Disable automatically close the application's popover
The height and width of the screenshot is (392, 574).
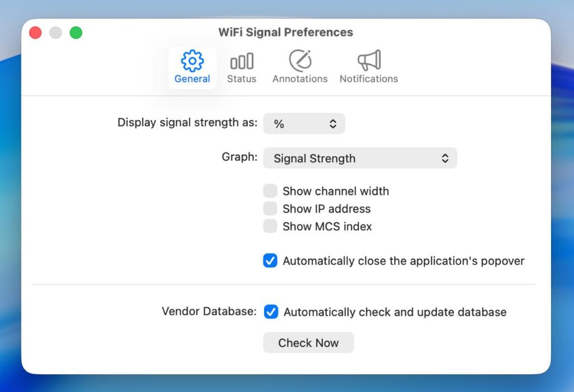270,261
